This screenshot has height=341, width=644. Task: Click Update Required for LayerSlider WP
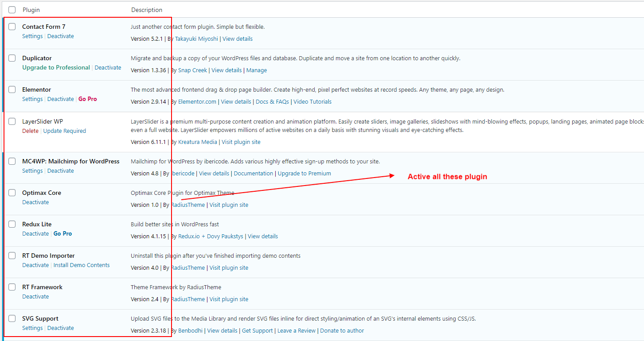pyautogui.click(x=65, y=131)
